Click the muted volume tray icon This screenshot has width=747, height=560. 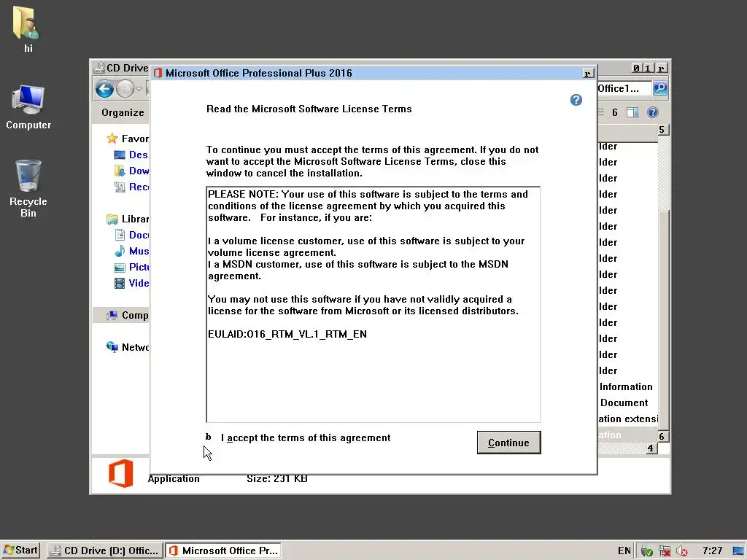point(682,551)
